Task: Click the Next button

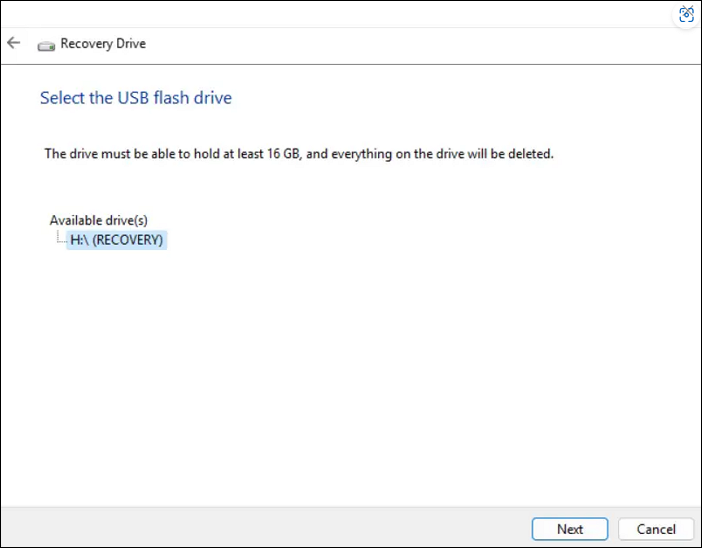Action: (570, 529)
